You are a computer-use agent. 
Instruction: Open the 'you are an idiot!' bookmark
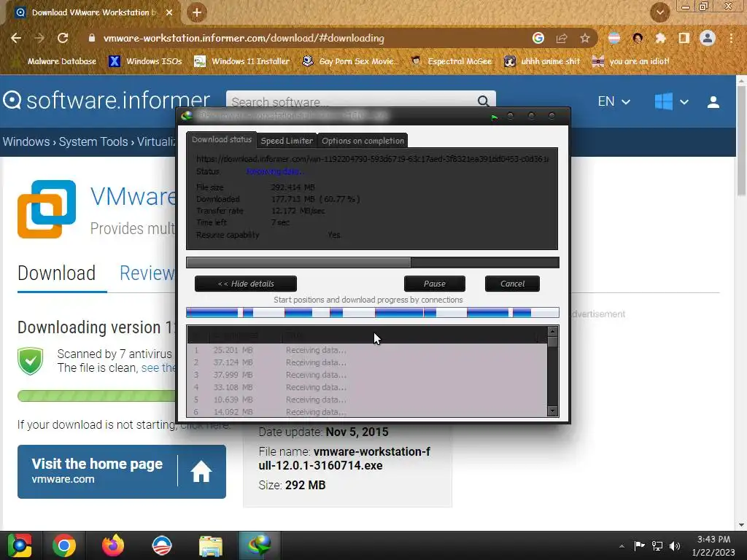pyautogui.click(x=631, y=61)
